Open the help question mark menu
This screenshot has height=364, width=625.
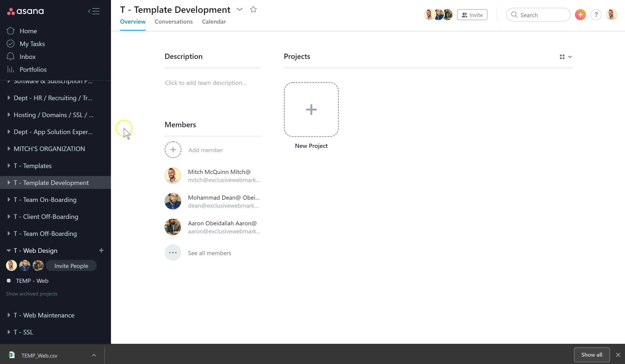596,15
